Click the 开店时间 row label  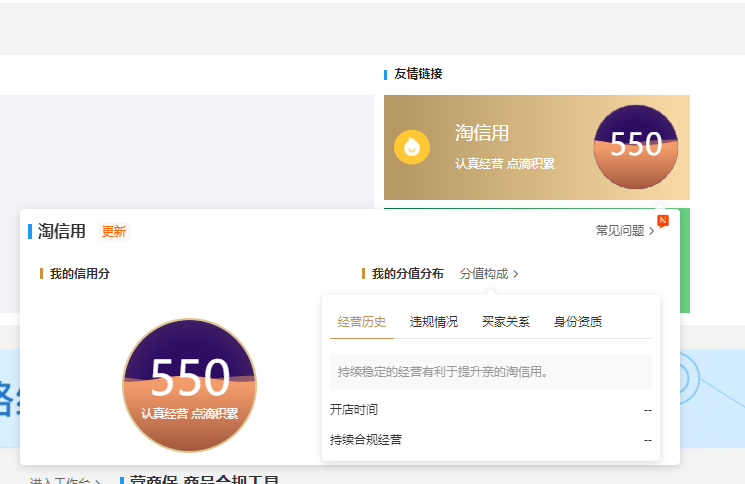pyautogui.click(x=354, y=409)
